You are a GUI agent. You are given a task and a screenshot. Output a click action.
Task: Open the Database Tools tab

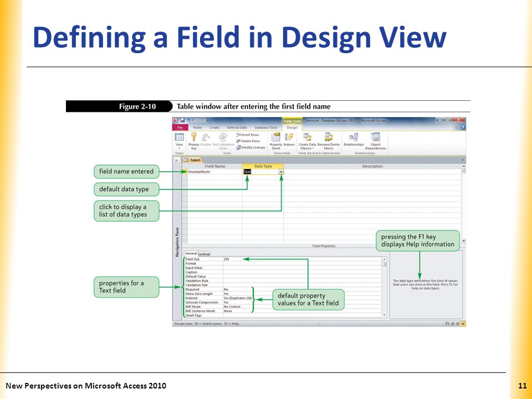click(266, 127)
